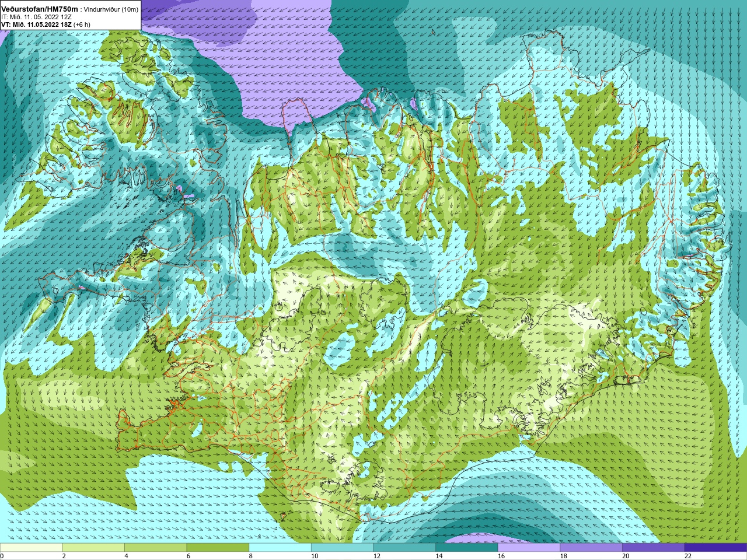747x560 pixels.
Task: Click the pale cream 0–2 legend swatch
Action: click(31, 548)
